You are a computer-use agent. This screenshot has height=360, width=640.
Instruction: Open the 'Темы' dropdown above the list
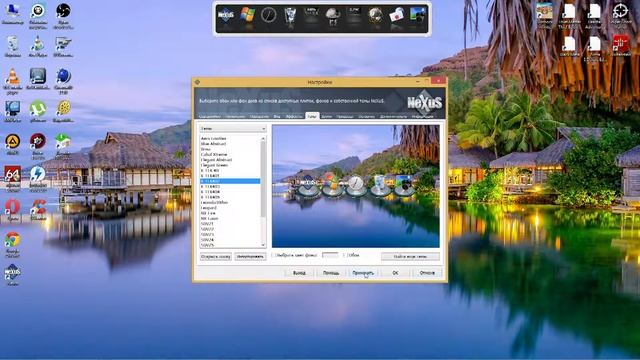pyautogui.click(x=233, y=129)
